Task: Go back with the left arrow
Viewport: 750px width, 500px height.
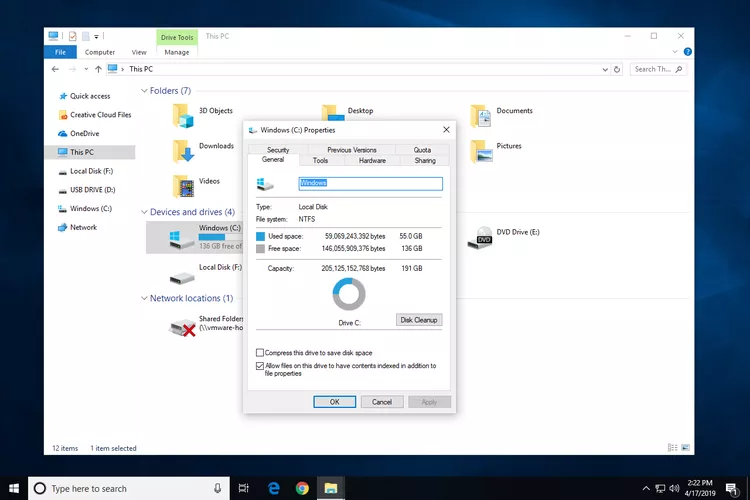Action: [55, 69]
